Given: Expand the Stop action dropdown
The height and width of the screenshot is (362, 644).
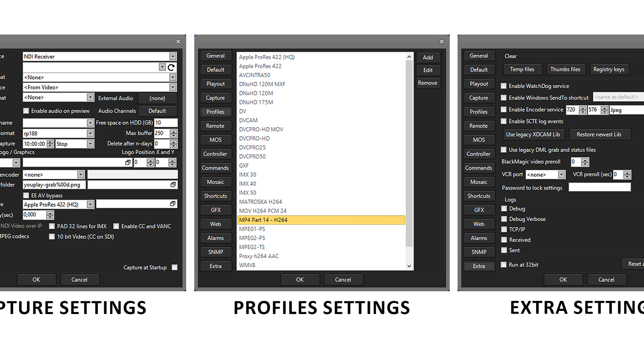Looking at the screenshot, I should [x=90, y=144].
